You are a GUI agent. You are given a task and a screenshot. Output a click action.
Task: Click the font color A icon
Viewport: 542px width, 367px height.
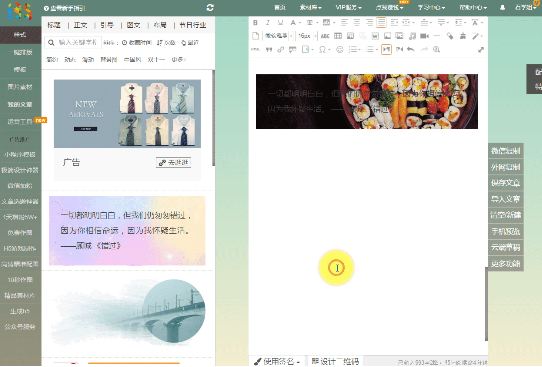(293, 23)
